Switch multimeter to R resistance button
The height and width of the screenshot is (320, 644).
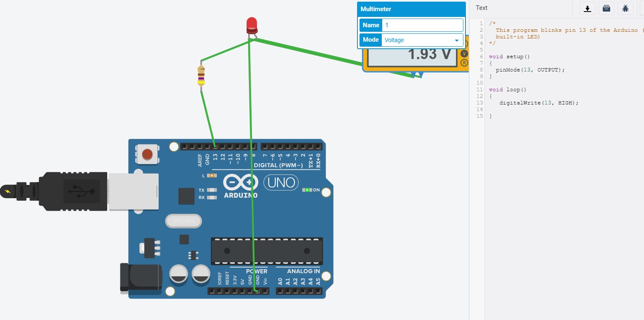click(464, 63)
